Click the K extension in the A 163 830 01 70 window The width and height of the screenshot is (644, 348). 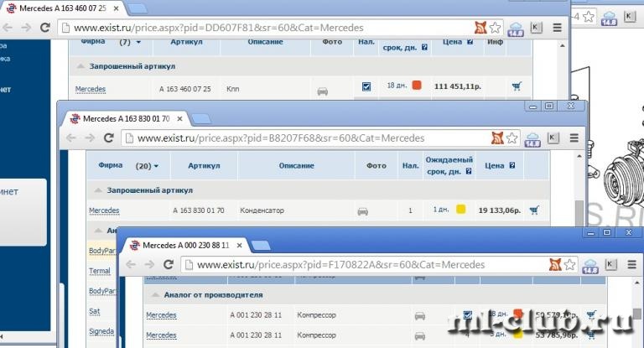[x=553, y=138]
